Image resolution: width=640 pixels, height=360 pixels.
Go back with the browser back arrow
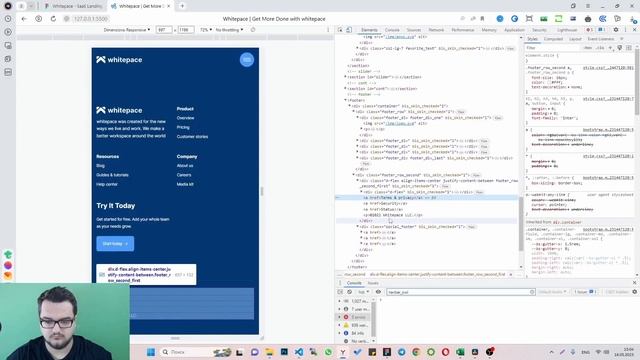point(24,19)
